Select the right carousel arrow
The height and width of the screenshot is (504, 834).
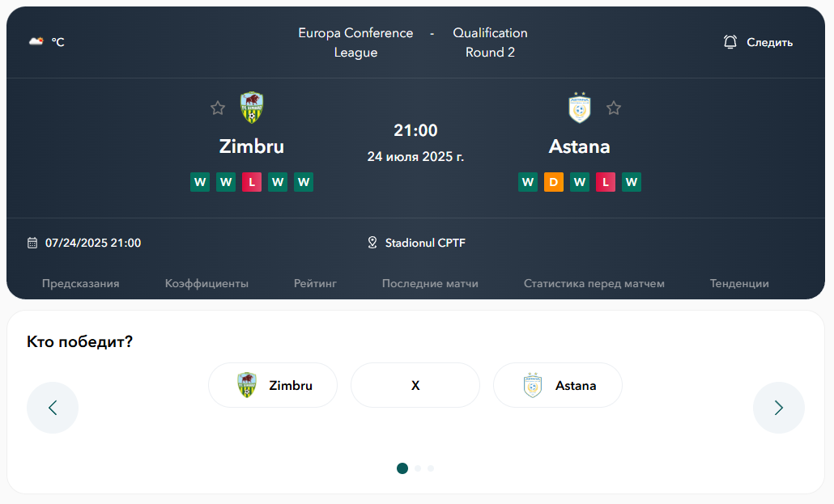pos(778,408)
